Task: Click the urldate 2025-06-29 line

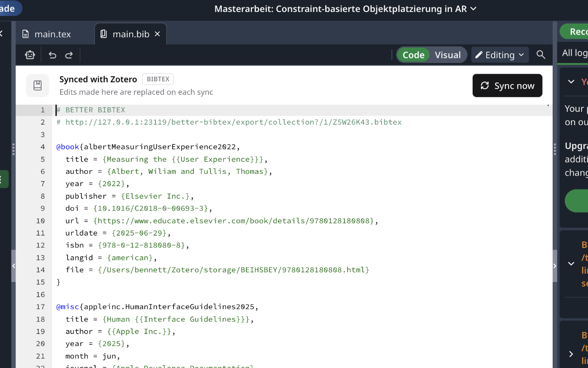Action: (x=119, y=233)
